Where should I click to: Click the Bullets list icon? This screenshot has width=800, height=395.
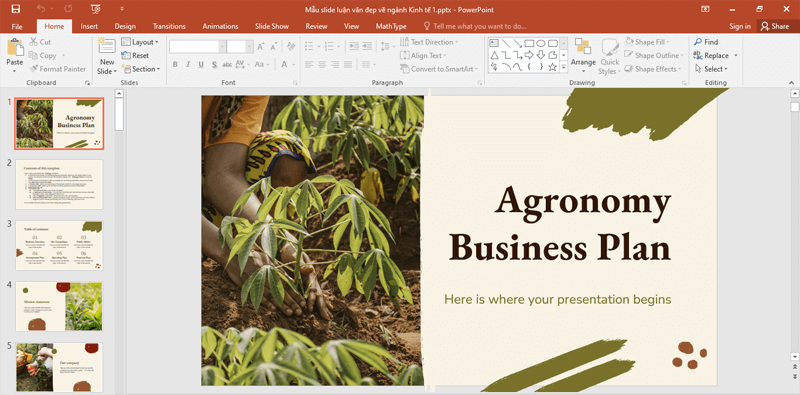[309, 46]
